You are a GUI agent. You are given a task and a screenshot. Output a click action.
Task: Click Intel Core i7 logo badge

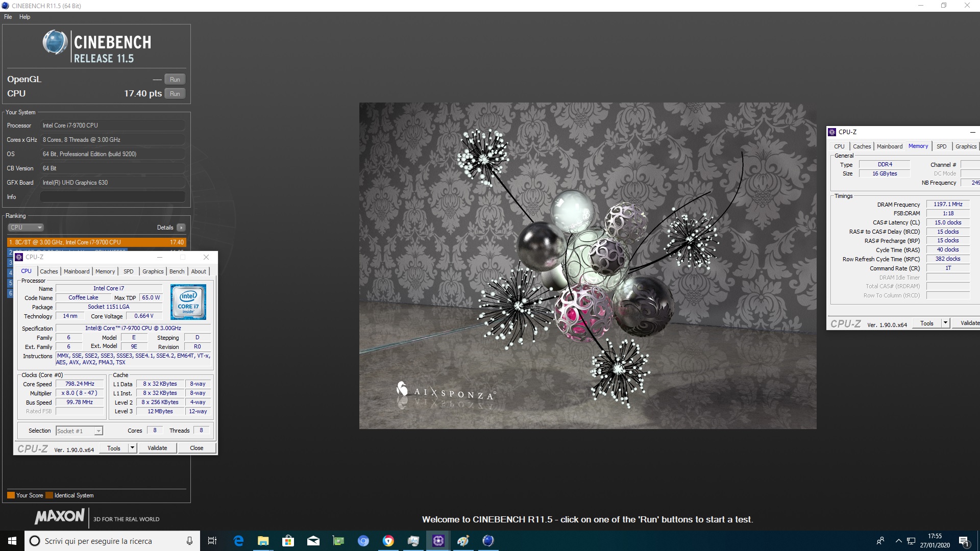188,302
